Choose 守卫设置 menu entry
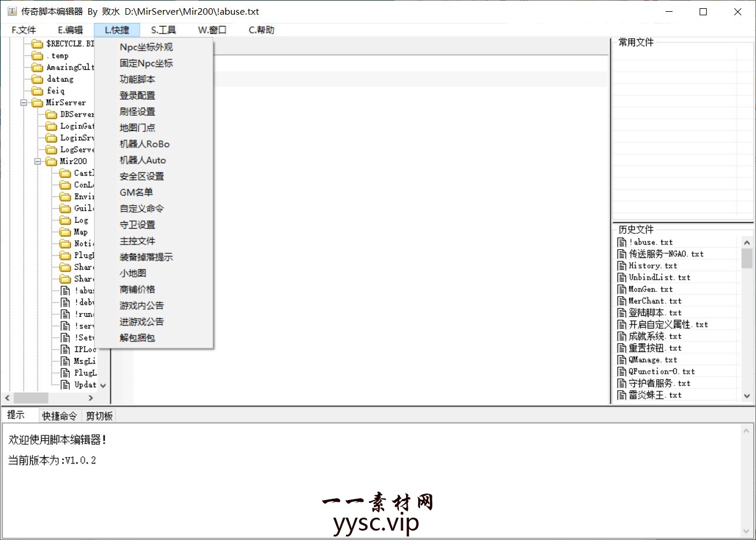This screenshot has height=540, width=756. [x=137, y=225]
